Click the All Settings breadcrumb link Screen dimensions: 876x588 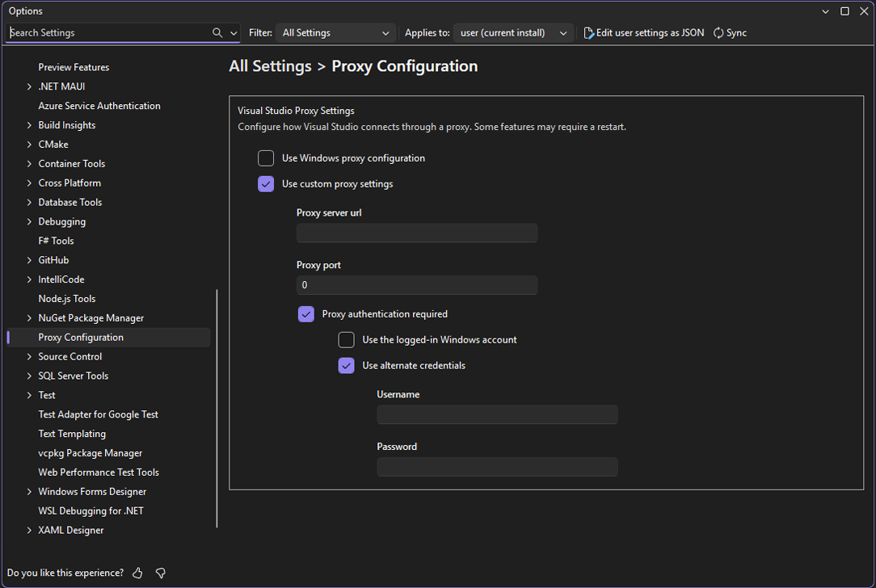(270, 65)
